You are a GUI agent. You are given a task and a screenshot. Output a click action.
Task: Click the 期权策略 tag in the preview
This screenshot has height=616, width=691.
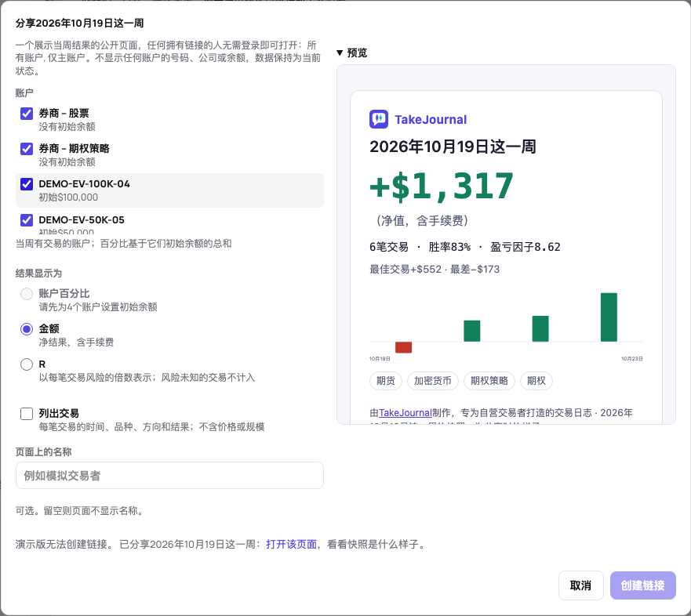coord(489,381)
